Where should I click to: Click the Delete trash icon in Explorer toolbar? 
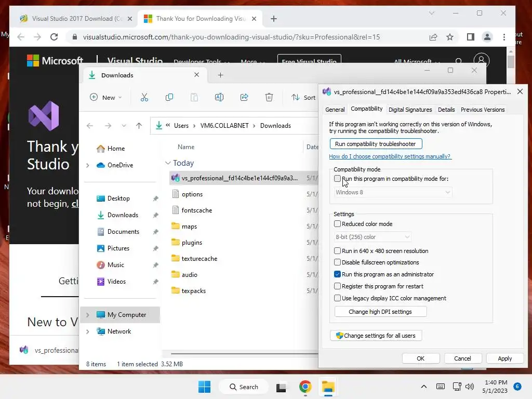point(269,98)
